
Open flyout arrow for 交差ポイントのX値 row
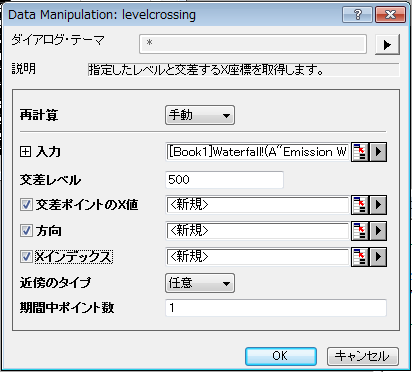pyautogui.click(x=378, y=204)
